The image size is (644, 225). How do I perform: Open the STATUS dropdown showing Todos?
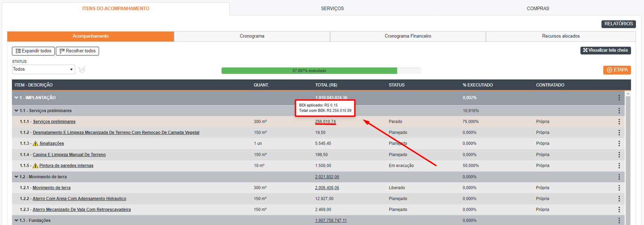[43, 69]
